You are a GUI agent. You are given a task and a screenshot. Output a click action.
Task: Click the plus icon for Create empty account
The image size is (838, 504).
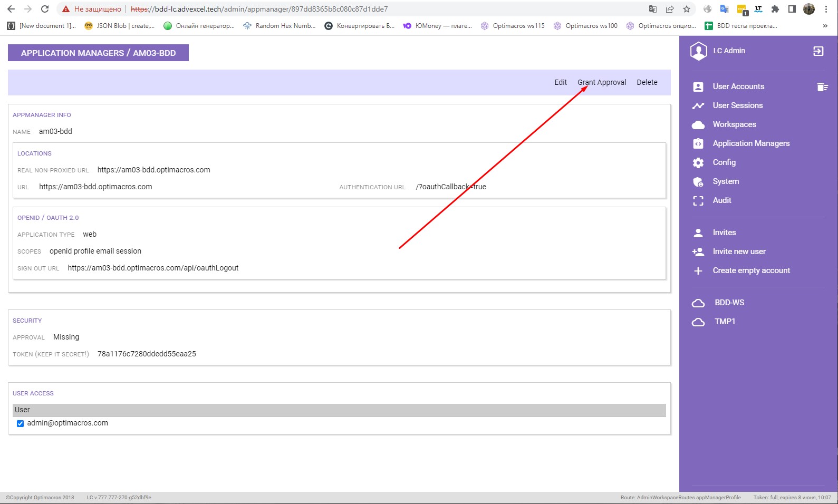coord(698,270)
